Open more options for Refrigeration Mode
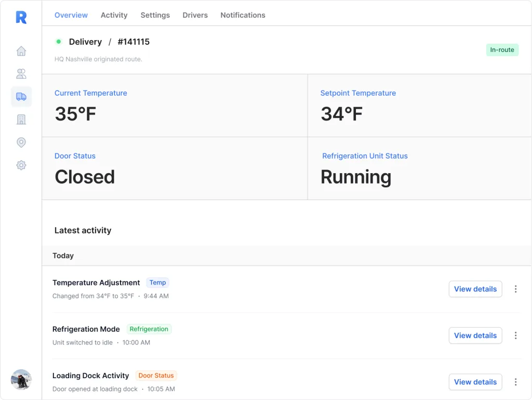The width and height of the screenshot is (532, 400). point(515,336)
